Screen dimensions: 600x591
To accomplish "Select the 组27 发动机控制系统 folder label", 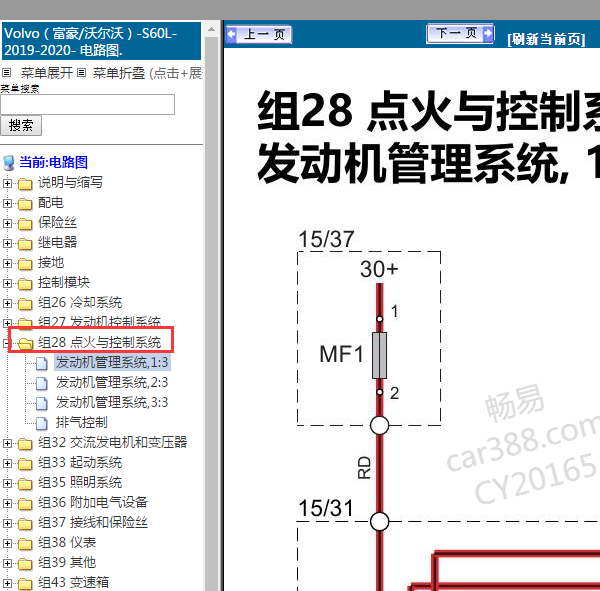I will pyautogui.click(x=99, y=322).
